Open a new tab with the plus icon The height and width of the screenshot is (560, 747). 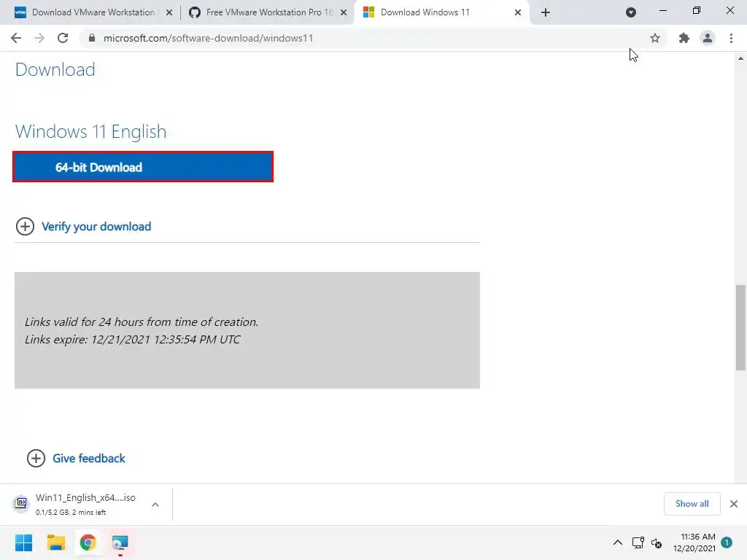coord(546,12)
